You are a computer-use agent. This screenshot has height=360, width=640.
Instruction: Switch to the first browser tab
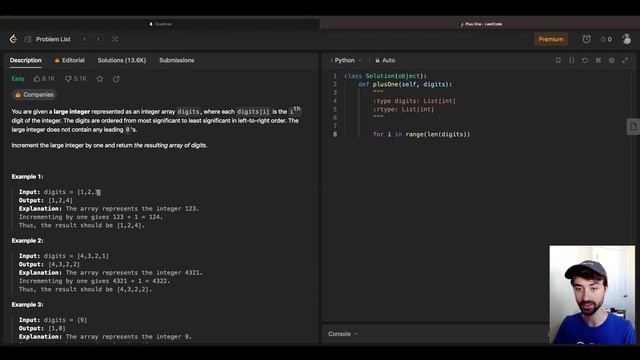coord(160,24)
